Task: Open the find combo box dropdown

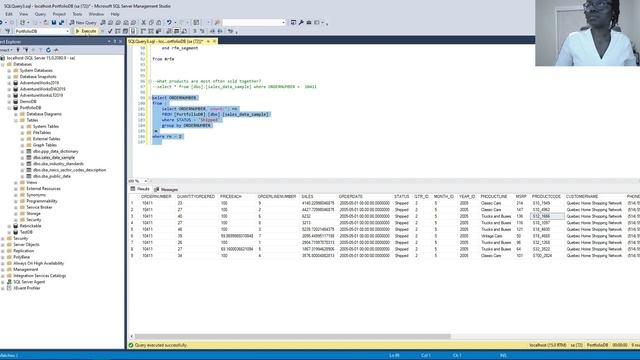Action: click(x=283, y=22)
